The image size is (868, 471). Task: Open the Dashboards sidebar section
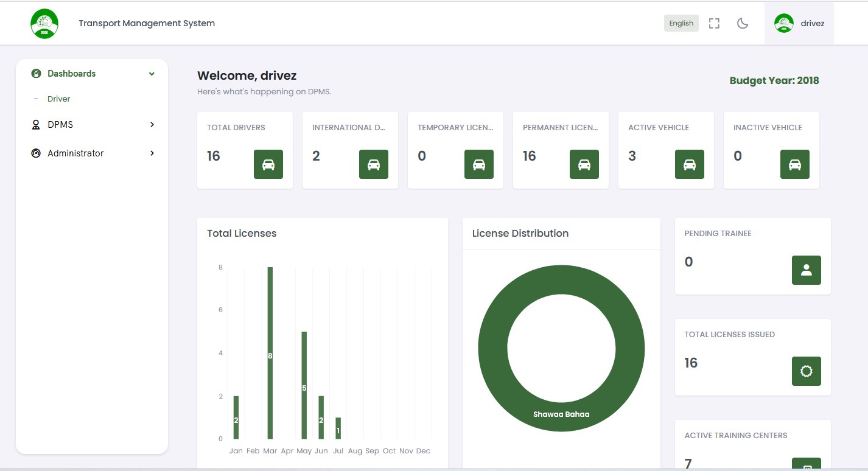click(92, 74)
